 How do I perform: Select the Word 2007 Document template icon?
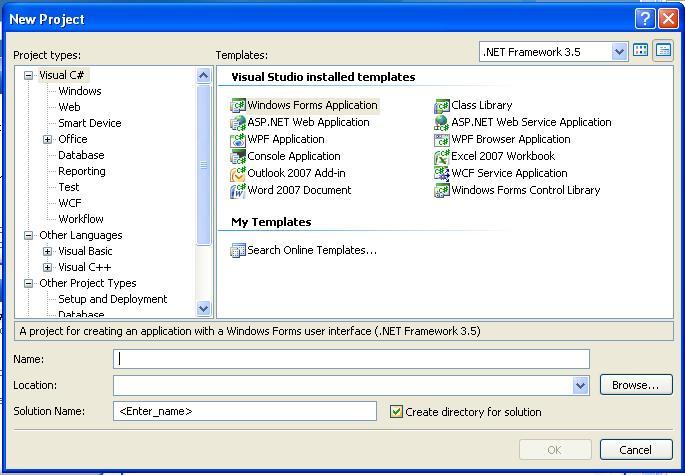click(238, 191)
